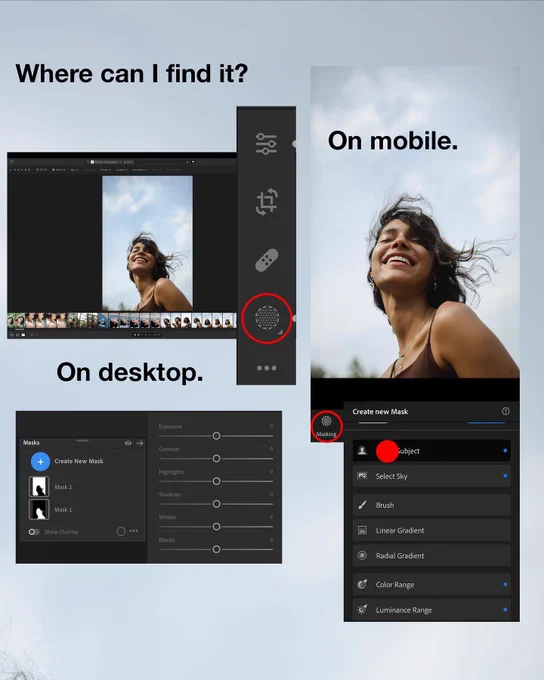Open the Masking tool on desktop strip
Image resolution: width=544 pixels, height=680 pixels.
pyautogui.click(x=266, y=318)
